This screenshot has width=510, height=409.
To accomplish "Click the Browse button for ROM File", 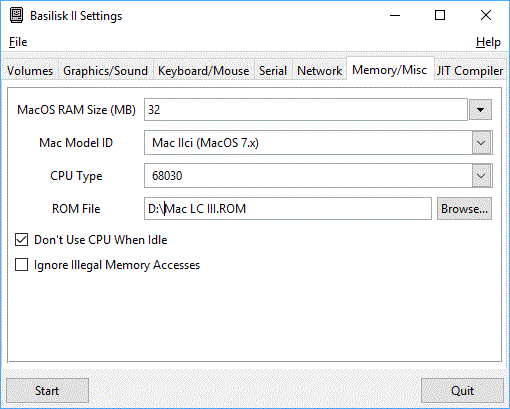I will 464,209.
